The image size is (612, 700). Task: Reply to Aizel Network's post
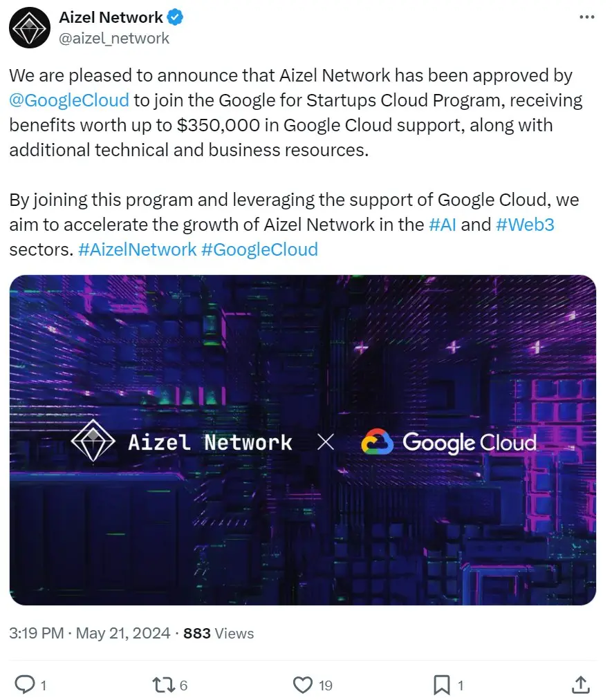coord(26,685)
